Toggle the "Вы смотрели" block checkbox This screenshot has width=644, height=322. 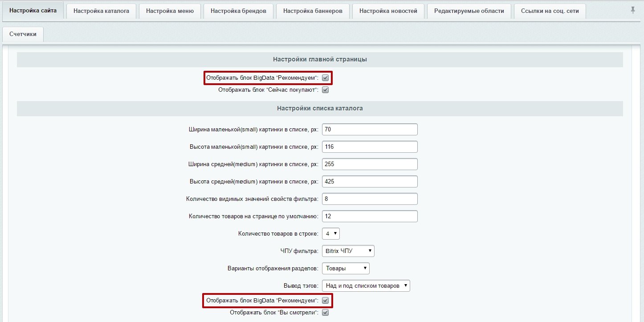(x=325, y=312)
